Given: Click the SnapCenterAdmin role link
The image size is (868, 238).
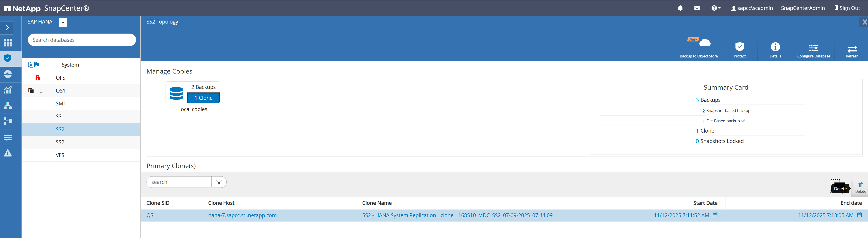Looking at the screenshot, I should pos(803,8).
